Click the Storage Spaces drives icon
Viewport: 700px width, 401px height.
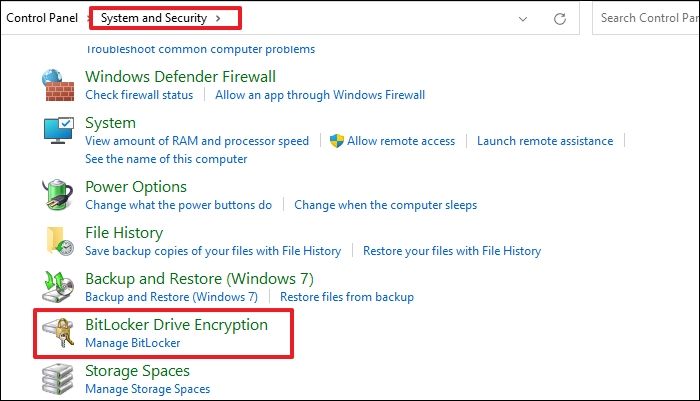coord(59,379)
